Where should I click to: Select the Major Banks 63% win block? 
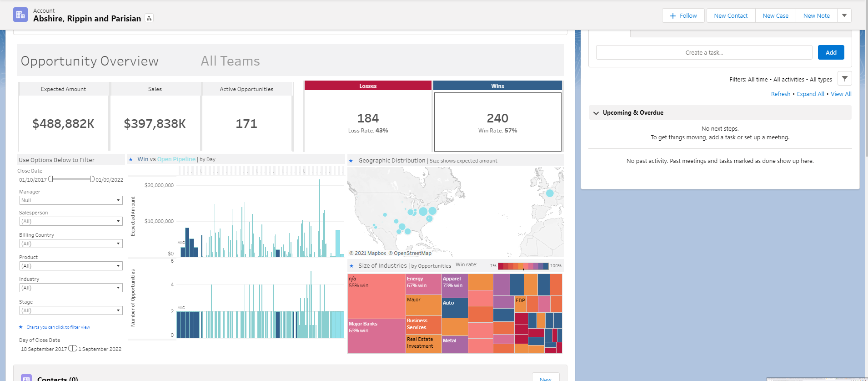376,336
